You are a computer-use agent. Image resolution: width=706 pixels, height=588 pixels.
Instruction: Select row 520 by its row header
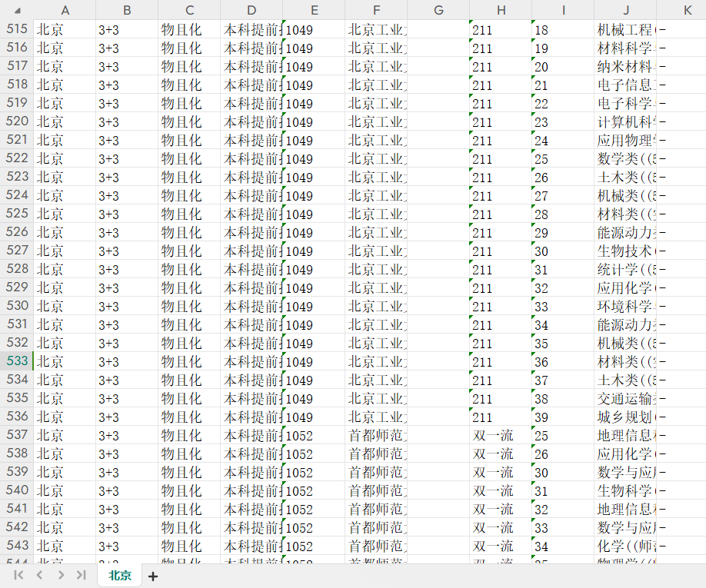pyautogui.click(x=16, y=121)
